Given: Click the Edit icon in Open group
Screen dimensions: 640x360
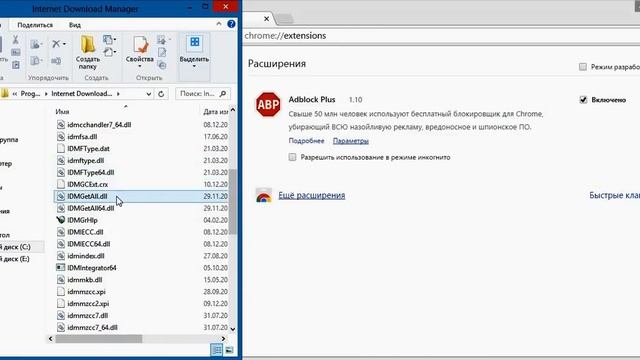Looking at the screenshot, I should (x=162, y=52).
